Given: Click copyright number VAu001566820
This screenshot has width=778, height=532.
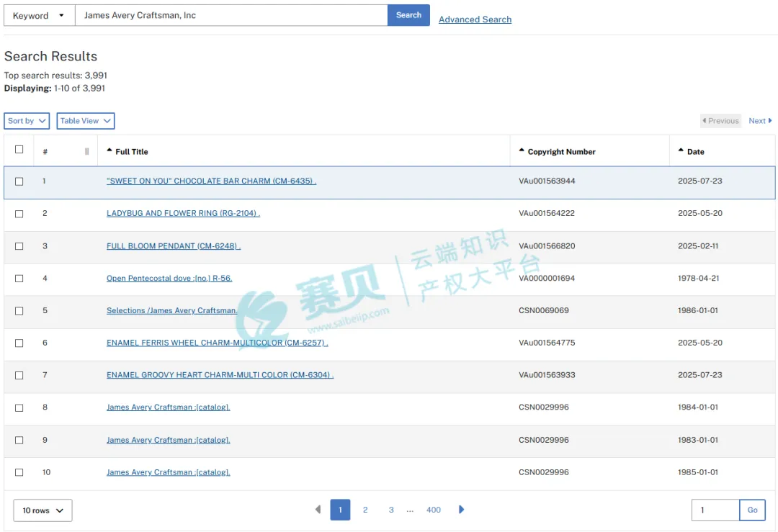Looking at the screenshot, I should (x=547, y=246).
